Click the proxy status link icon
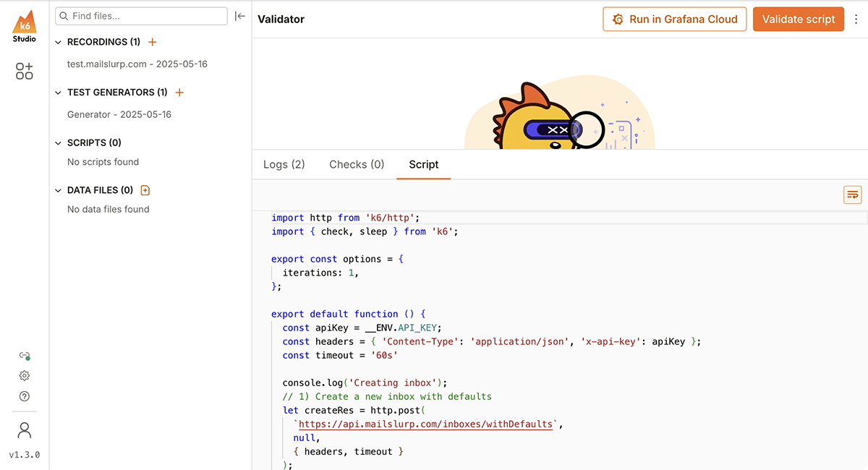This screenshot has height=470, width=868. click(x=25, y=356)
